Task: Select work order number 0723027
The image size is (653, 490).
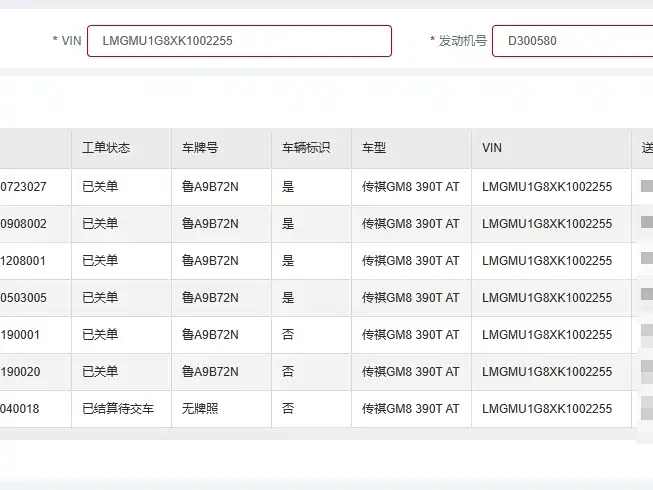Action: pyautogui.click(x=23, y=187)
